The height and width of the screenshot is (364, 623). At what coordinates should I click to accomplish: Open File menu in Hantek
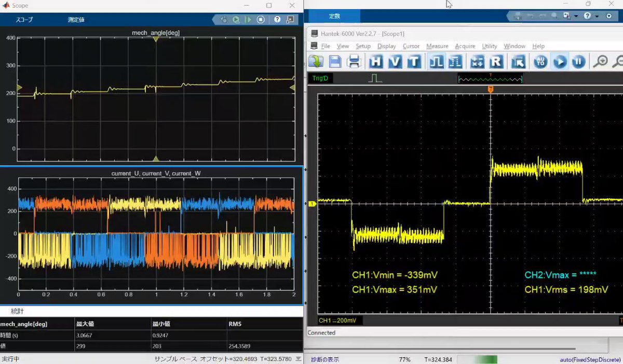point(326,46)
